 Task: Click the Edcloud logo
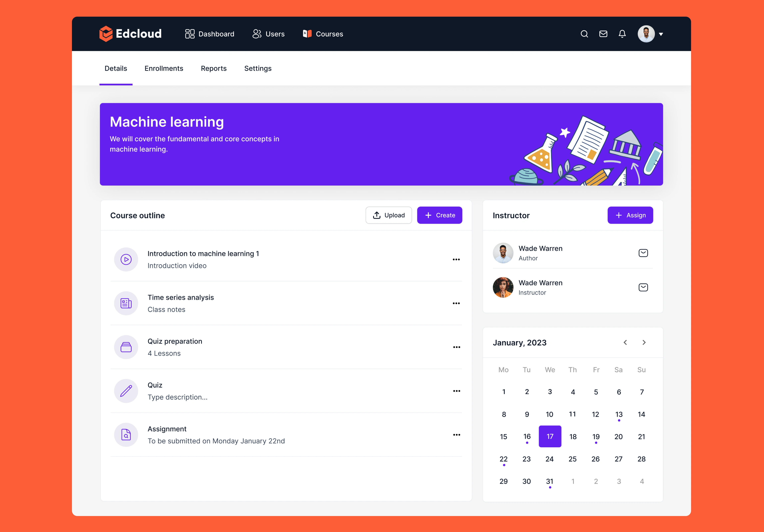(130, 34)
